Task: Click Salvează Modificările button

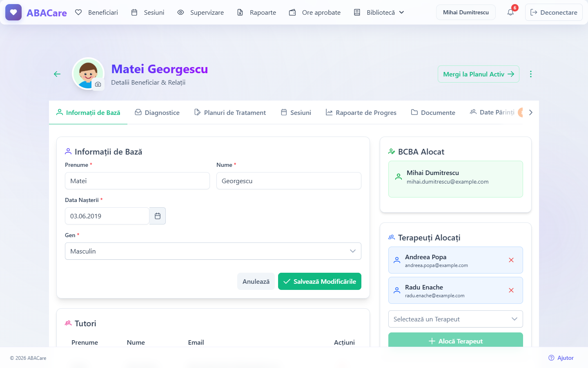Action: coord(320,281)
